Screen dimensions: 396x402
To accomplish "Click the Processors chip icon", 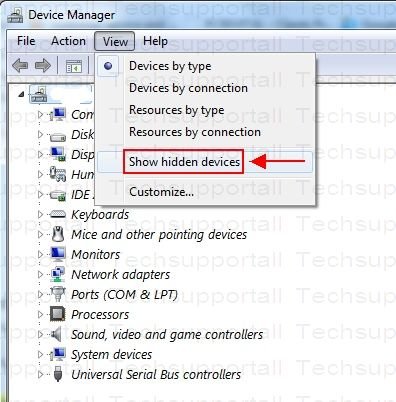I will [58, 314].
